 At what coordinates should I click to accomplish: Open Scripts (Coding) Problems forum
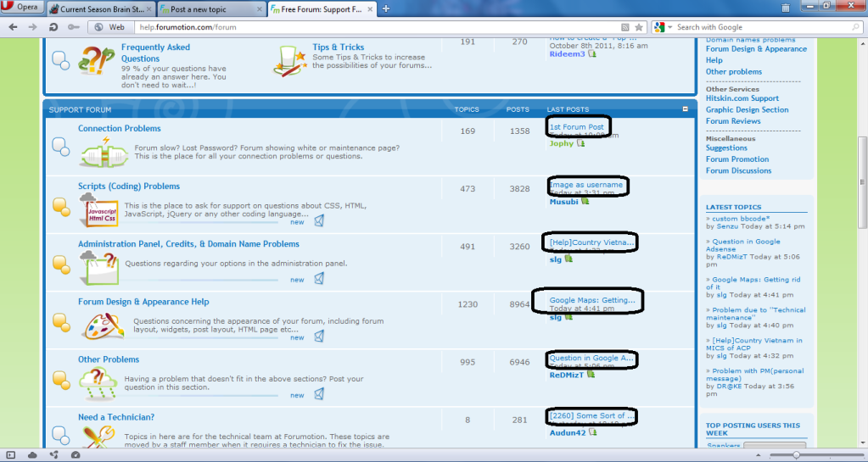(x=128, y=186)
